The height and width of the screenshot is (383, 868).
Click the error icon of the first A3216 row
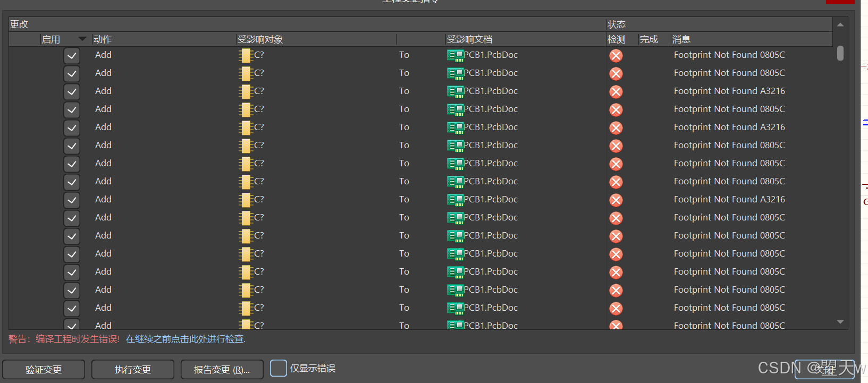616,92
